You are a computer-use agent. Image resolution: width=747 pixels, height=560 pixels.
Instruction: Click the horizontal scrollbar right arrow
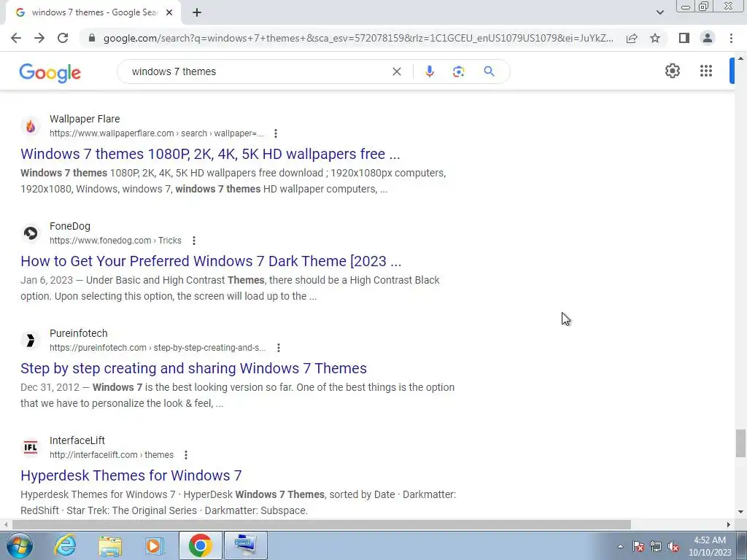coord(729,524)
